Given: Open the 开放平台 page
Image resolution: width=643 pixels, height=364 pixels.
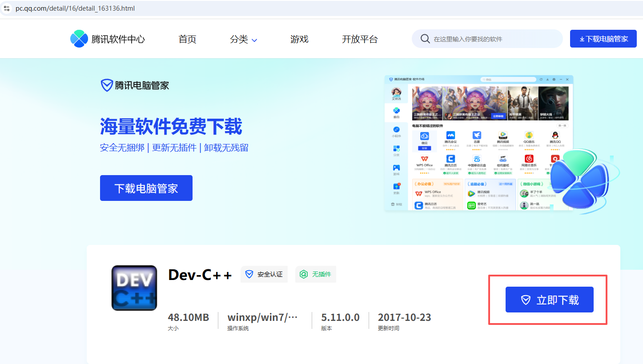Looking at the screenshot, I should 360,39.
